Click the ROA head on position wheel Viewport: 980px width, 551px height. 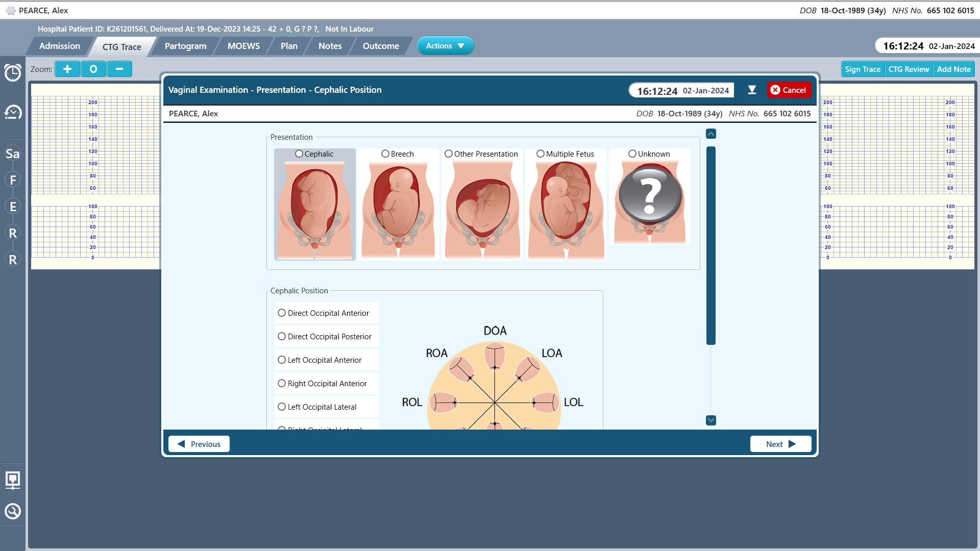[462, 369]
